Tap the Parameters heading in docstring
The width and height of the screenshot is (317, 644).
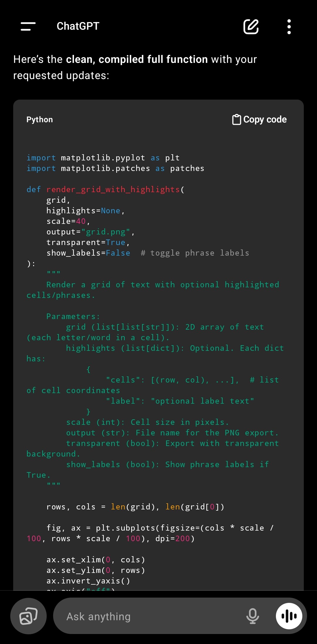[x=73, y=316]
